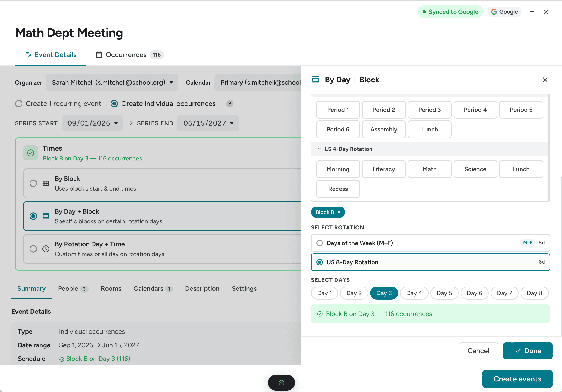Viewport: 562px width, 392px height.
Task: Open the Settings tab
Action: [x=244, y=289]
